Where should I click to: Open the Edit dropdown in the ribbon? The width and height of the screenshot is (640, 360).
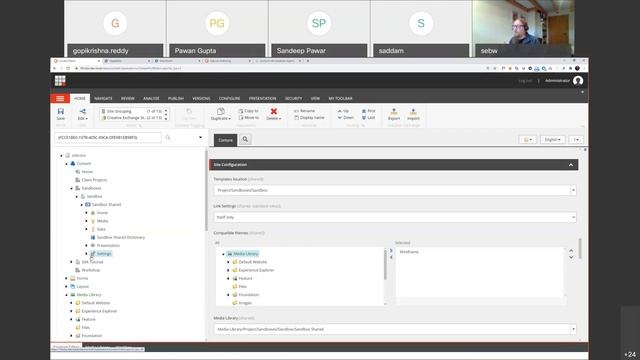click(83, 114)
